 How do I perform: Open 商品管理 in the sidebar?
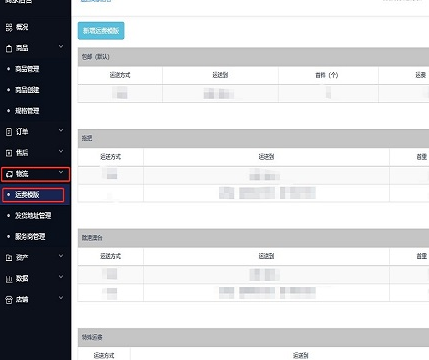pos(27,69)
